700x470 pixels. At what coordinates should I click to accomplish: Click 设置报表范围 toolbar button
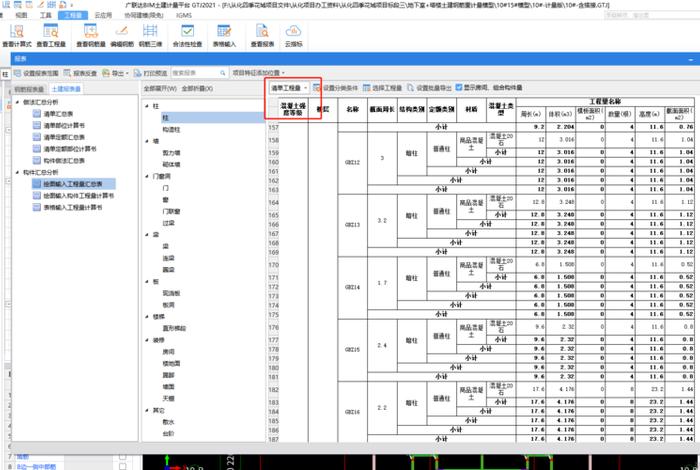[36, 73]
